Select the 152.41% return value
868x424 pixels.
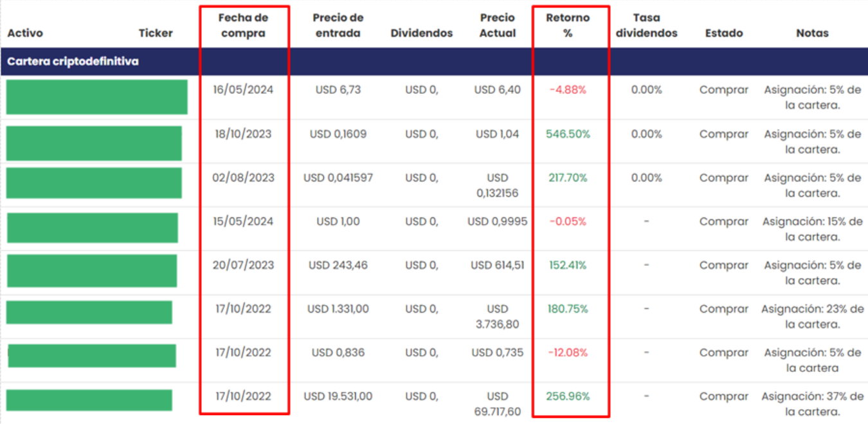click(x=568, y=265)
